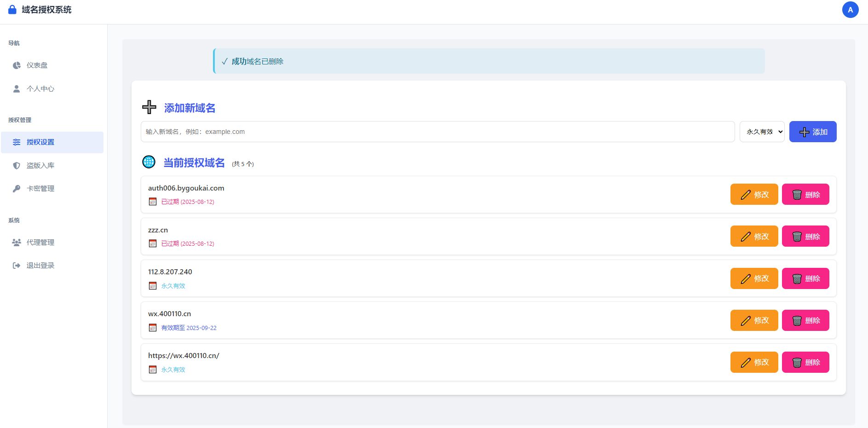Open 代理管理 in sidebar
Screen dimensions: 868x428
[x=40, y=243]
